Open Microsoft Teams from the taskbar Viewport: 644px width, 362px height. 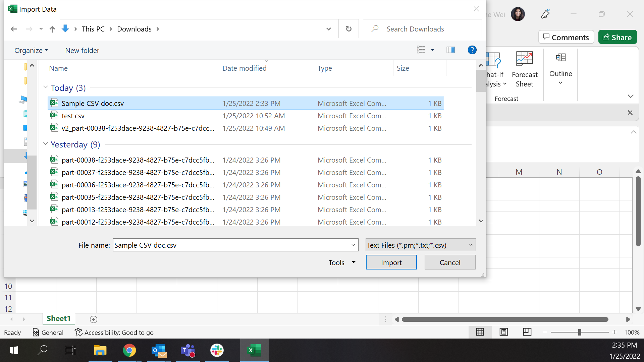(x=188, y=350)
